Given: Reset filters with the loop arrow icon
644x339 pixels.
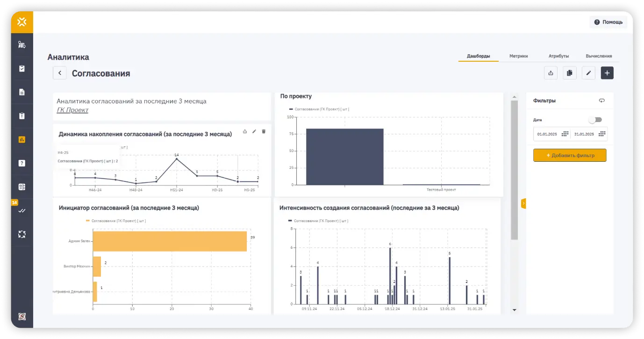Looking at the screenshot, I should [x=601, y=101].
